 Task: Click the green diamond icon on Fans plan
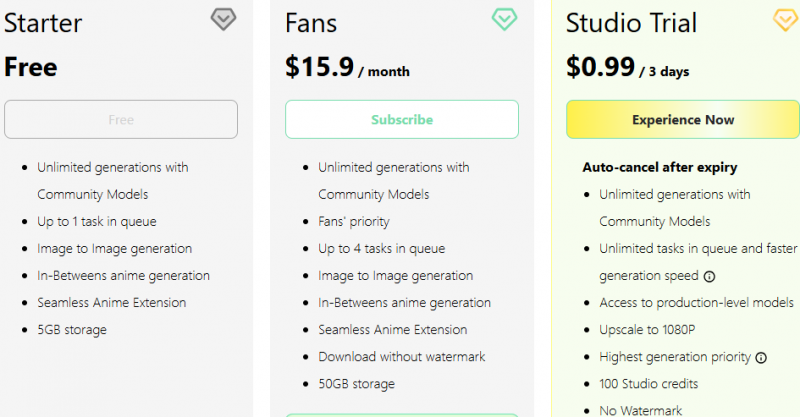(x=504, y=19)
